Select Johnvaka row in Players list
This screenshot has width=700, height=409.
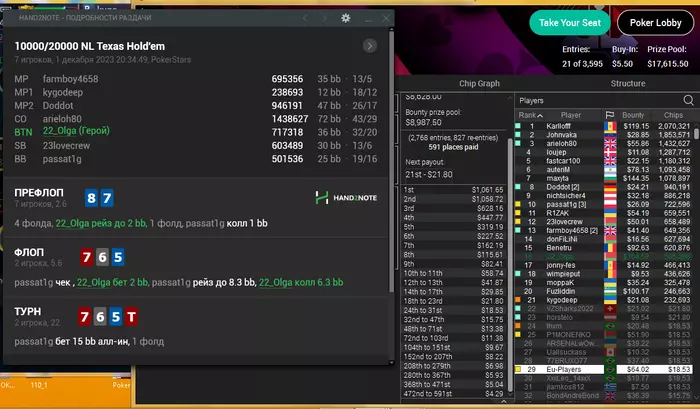pos(603,135)
